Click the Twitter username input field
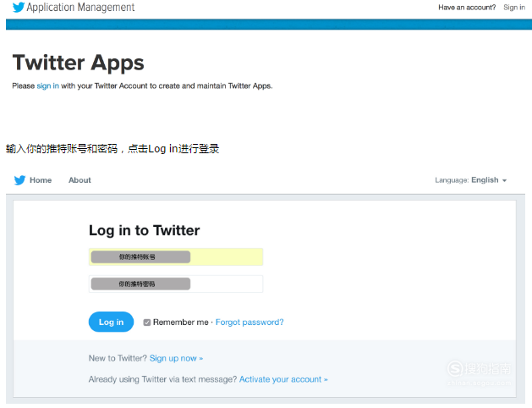 176,257
